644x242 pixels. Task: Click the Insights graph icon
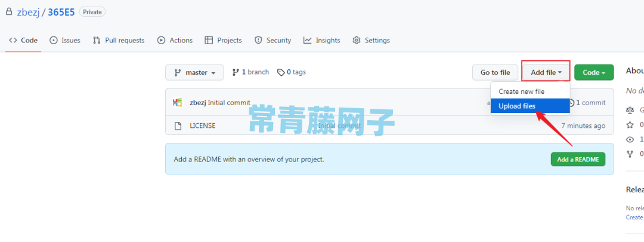click(308, 41)
